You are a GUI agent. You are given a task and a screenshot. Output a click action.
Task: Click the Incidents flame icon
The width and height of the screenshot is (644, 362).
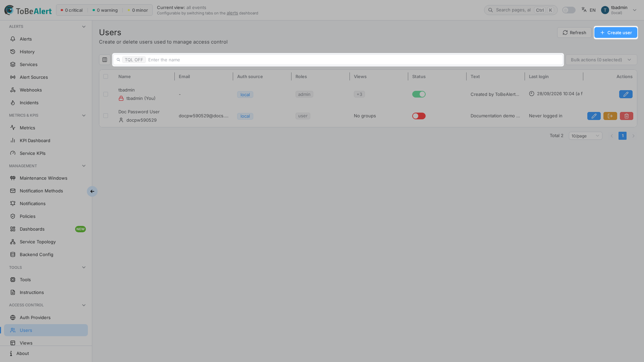tap(13, 103)
